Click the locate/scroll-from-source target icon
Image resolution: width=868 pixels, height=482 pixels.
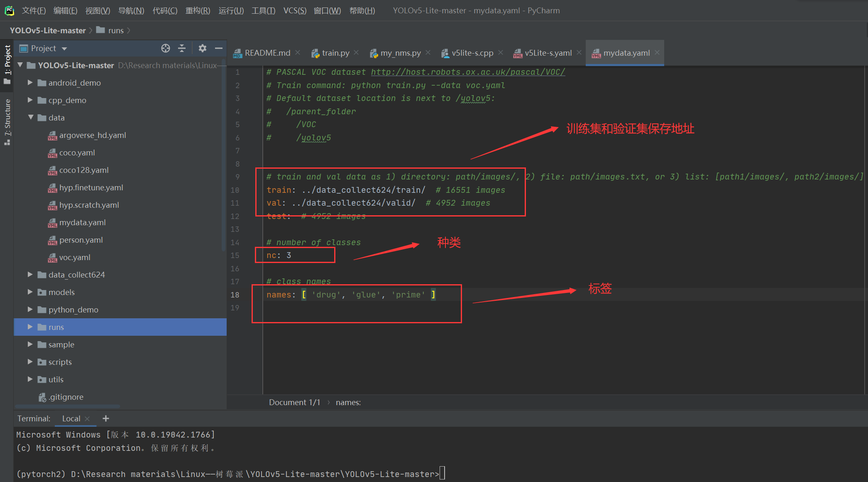[166, 48]
